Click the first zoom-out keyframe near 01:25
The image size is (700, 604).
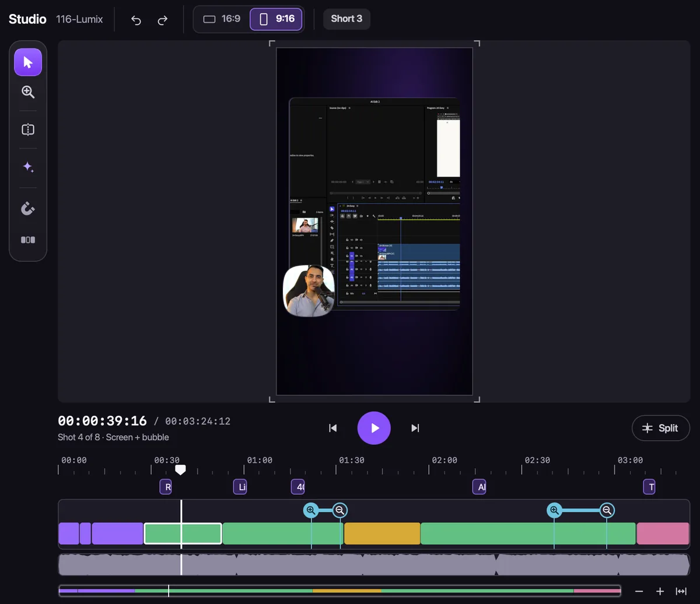point(340,511)
